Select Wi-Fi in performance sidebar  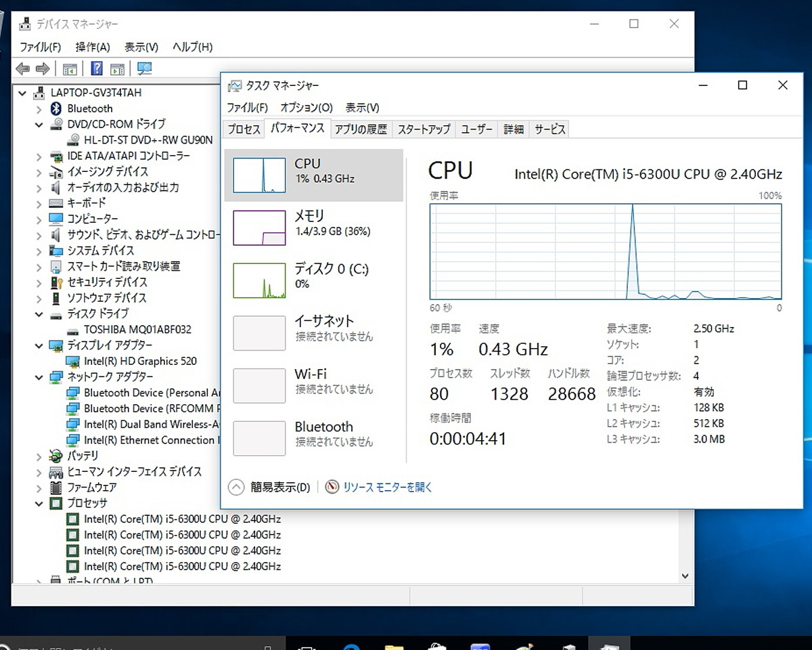(x=313, y=386)
